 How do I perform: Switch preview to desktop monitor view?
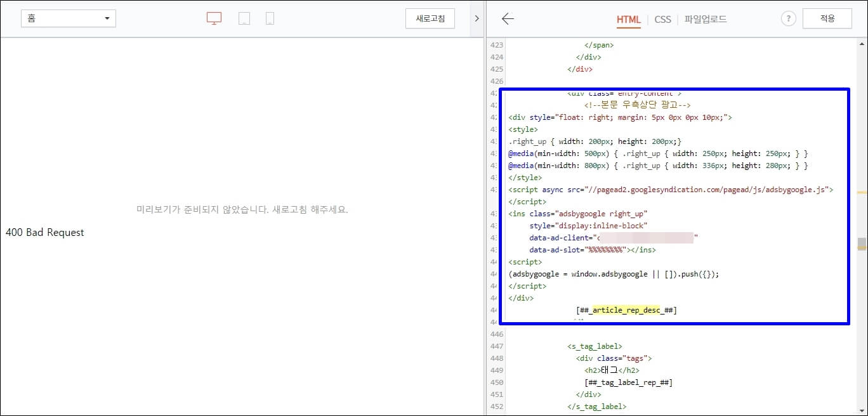click(214, 18)
